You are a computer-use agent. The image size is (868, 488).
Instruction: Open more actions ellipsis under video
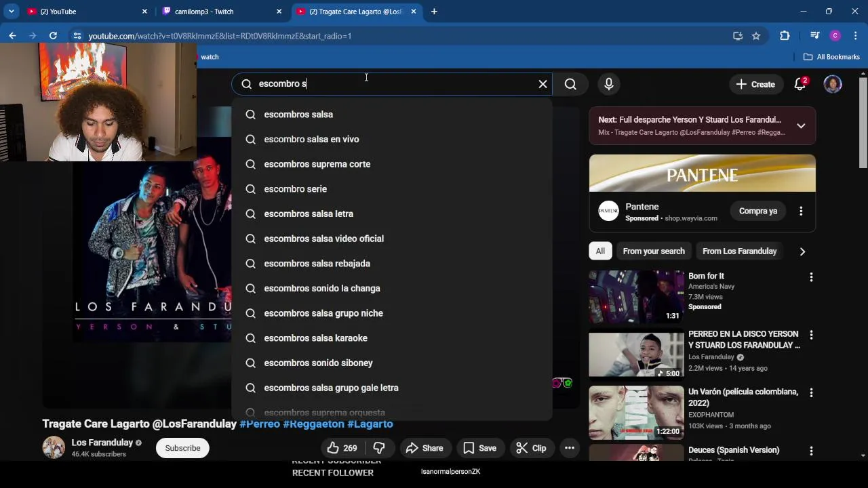(570, 448)
